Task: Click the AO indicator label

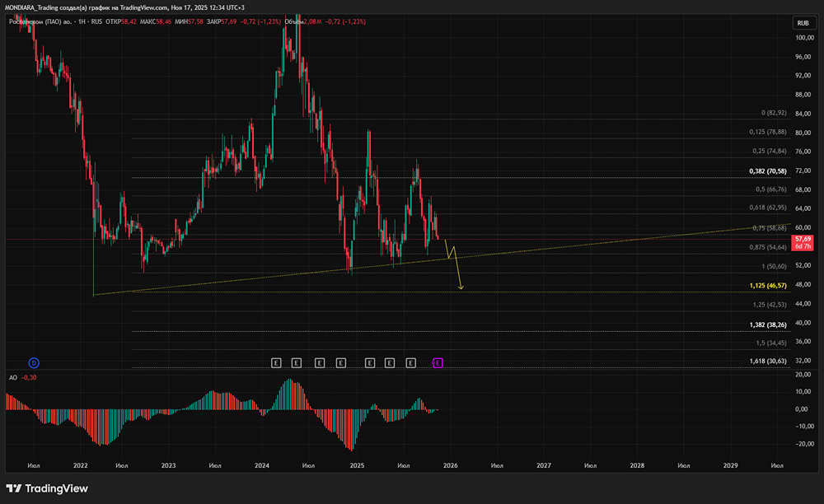Action: (x=13, y=377)
